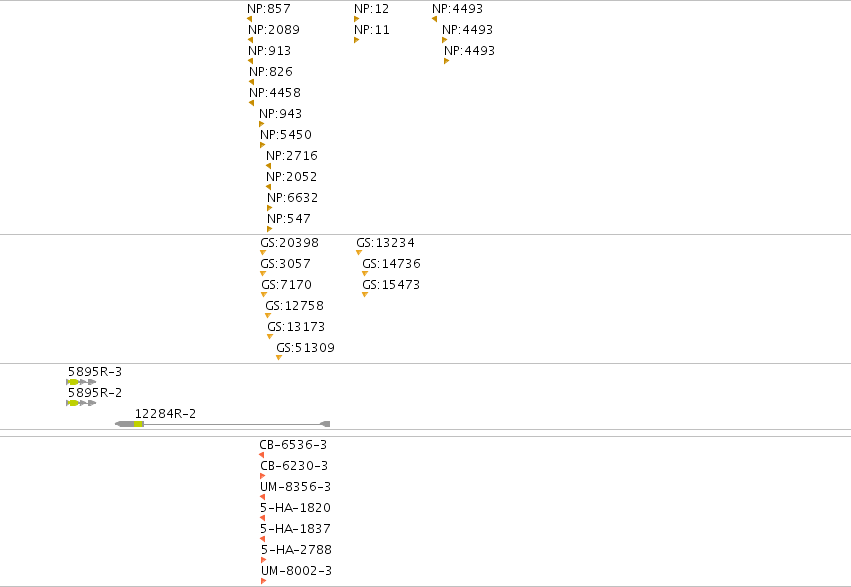
Task: Open the NP:12 feature label
Action: click(372, 9)
